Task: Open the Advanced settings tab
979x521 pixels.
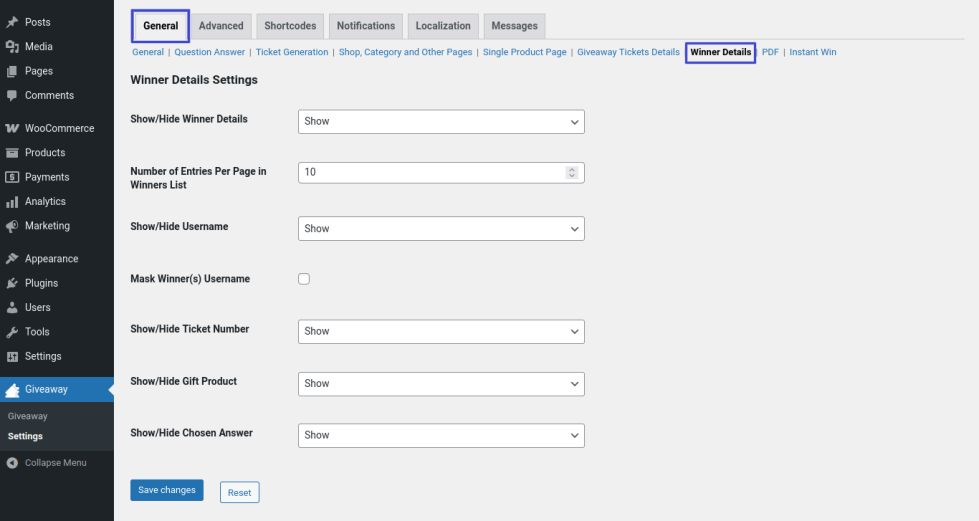Action: pos(221,26)
